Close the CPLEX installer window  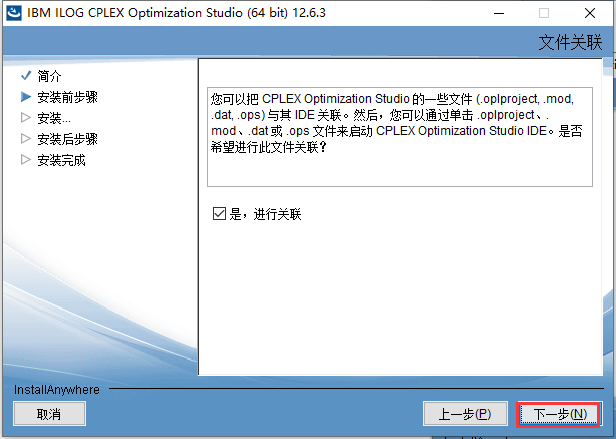[590, 13]
